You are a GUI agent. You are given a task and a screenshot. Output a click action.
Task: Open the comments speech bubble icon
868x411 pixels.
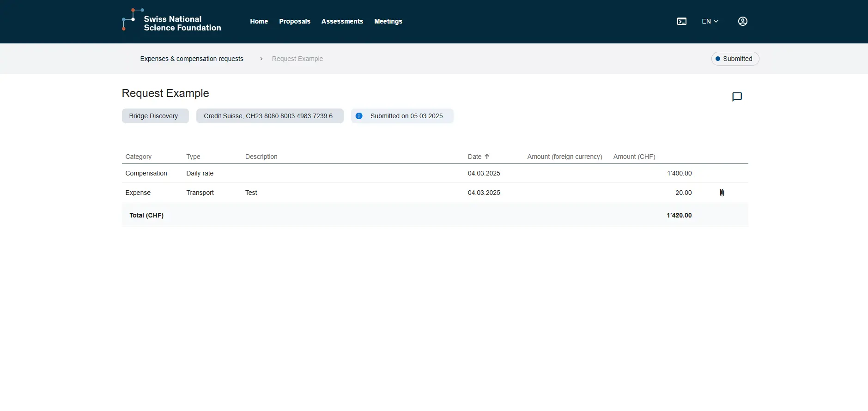[737, 97]
